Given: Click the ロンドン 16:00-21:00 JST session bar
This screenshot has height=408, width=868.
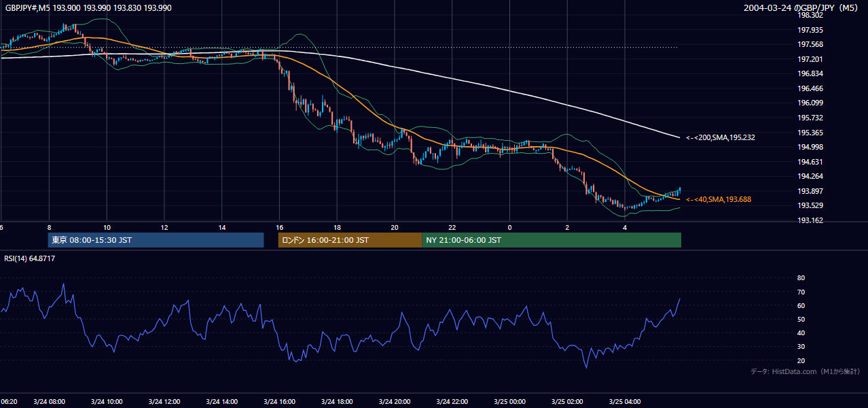Looking at the screenshot, I should click(350, 240).
